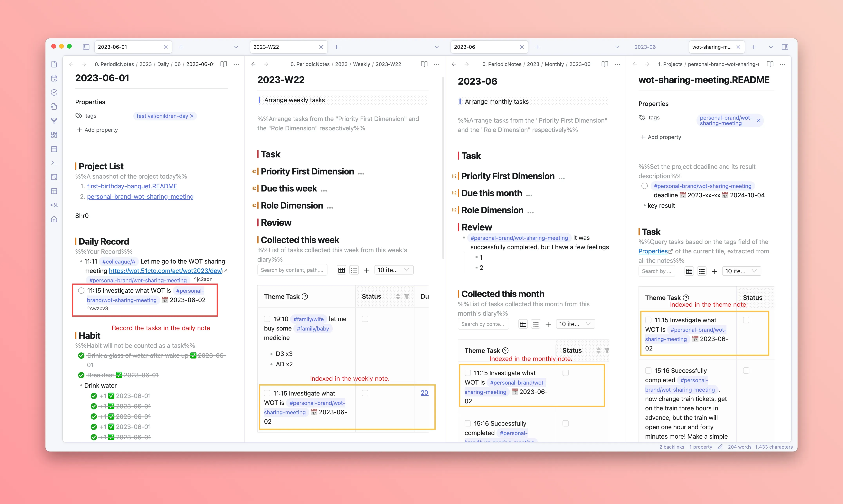Open the graph view ribbon icon
Image resolution: width=843 pixels, height=504 pixels.
[x=54, y=121]
